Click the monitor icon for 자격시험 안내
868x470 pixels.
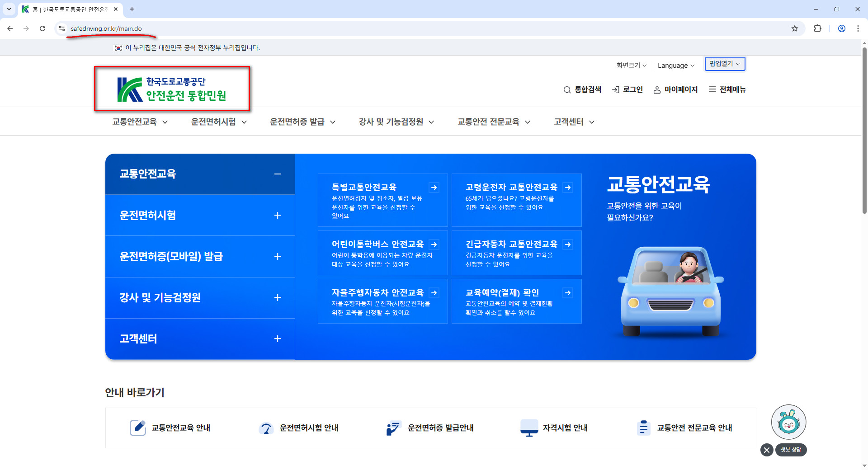(529, 428)
